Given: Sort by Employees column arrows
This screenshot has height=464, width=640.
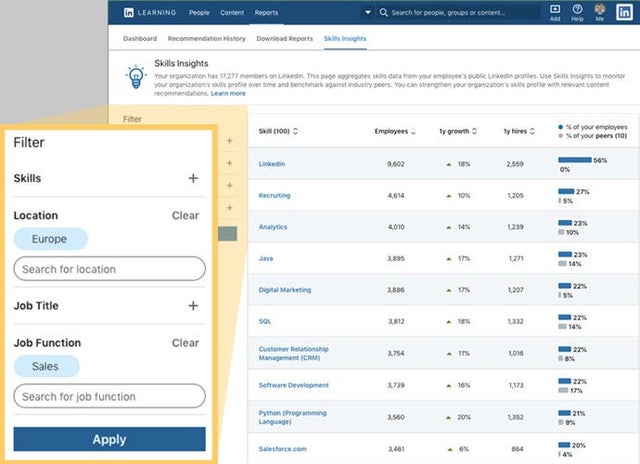Looking at the screenshot, I should (413, 131).
